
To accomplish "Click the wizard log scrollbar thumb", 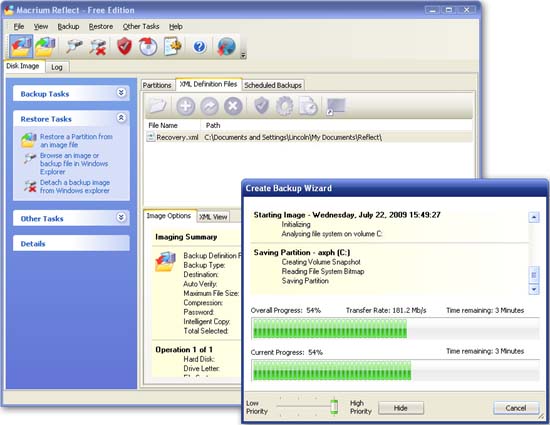I will tap(534, 275).
